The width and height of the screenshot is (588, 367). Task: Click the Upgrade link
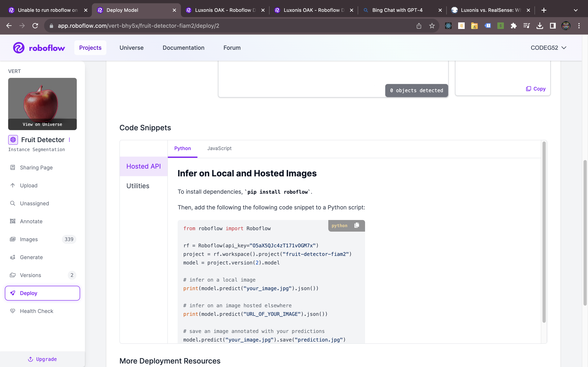[42, 359]
